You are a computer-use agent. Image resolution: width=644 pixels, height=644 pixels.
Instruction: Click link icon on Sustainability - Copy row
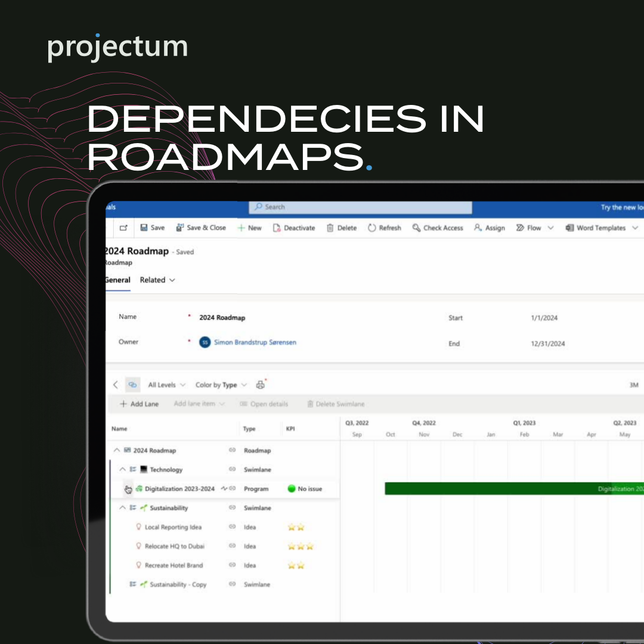click(232, 584)
